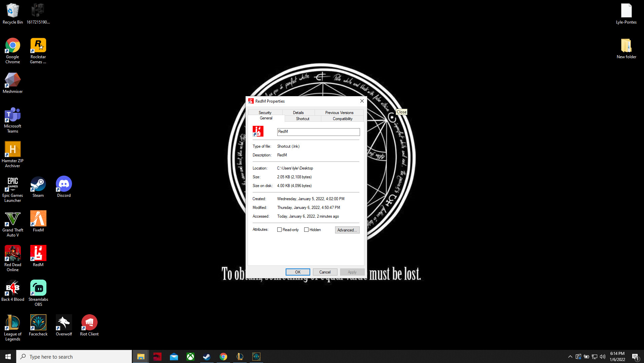Viewport: 644px width, 363px height.
Task: Select the Riot Client desktop icon
Action: coord(89,326)
